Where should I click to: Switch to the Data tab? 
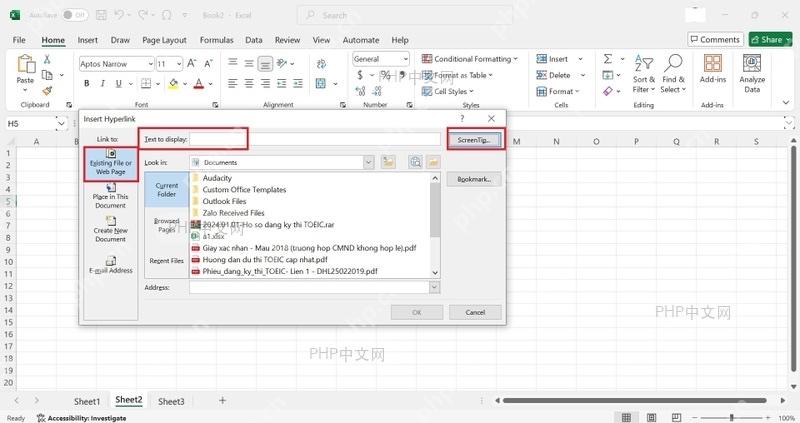[x=254, y=40]
